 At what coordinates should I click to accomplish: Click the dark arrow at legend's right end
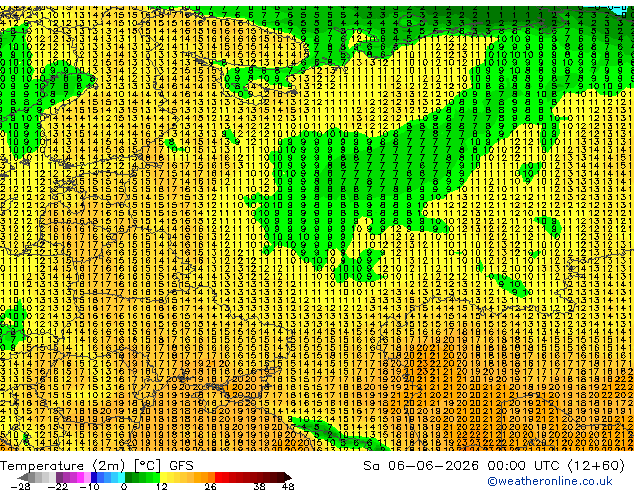tap(288, 477)
